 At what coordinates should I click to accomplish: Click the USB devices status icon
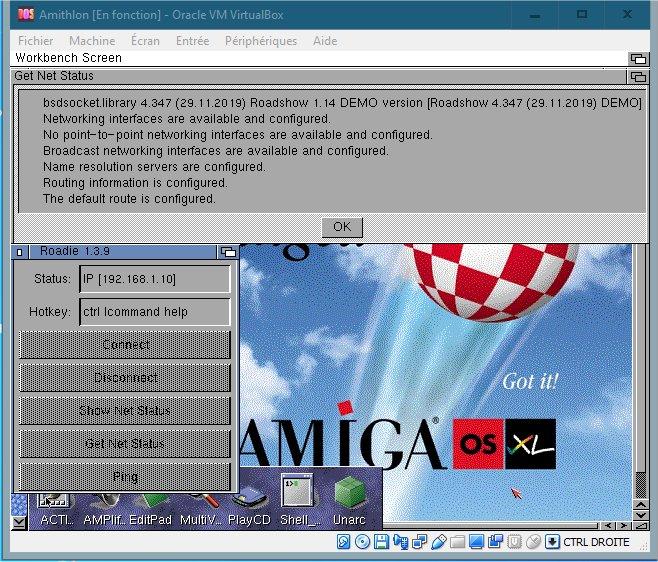point(438,542)
